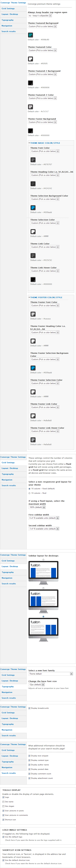Image resolution: width=76 pixels, height=868 pixels.
Task: Click the Theme Footer Background color icon
Action: 30,131
